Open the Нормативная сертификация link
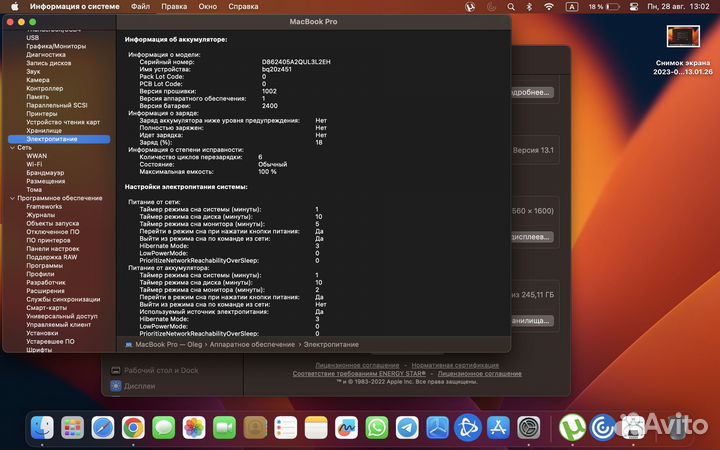This screenshot has height=450, width=720. pos(455,366)
